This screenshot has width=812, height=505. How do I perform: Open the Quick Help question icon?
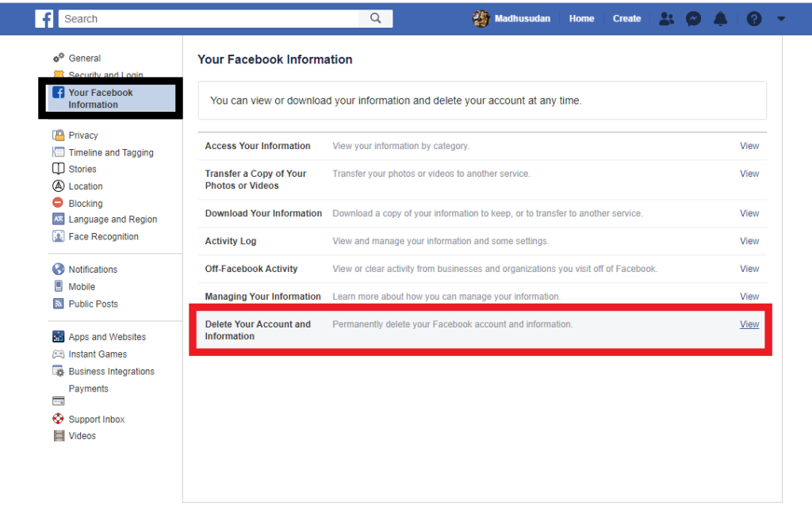click(x=754, y=19)
